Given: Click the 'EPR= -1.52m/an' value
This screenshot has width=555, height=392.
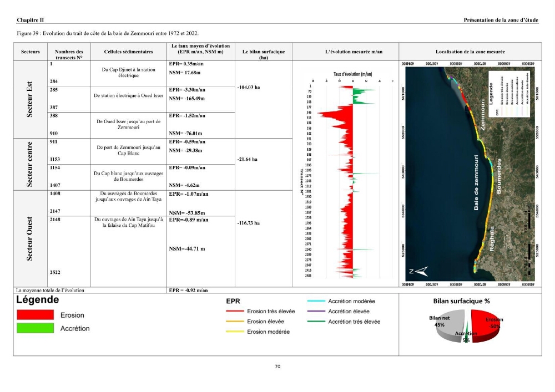Looking at the screenshot, I should coord(187,115).
